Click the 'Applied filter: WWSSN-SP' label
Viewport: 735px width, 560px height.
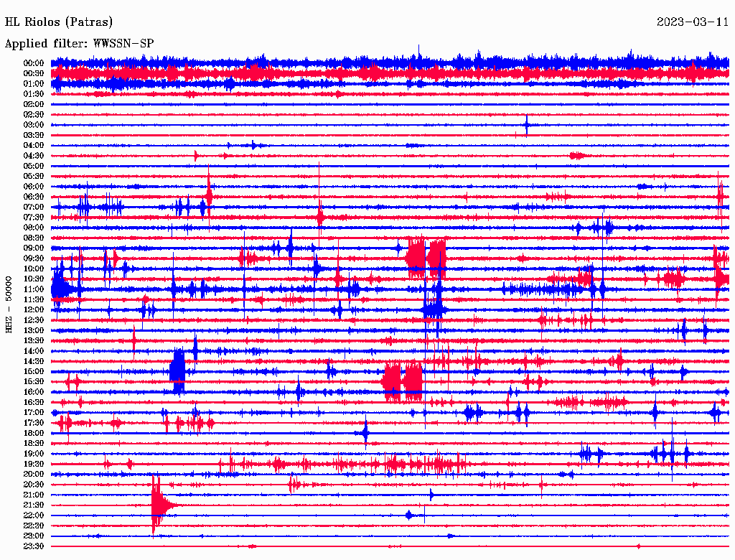tap(79, 44)
